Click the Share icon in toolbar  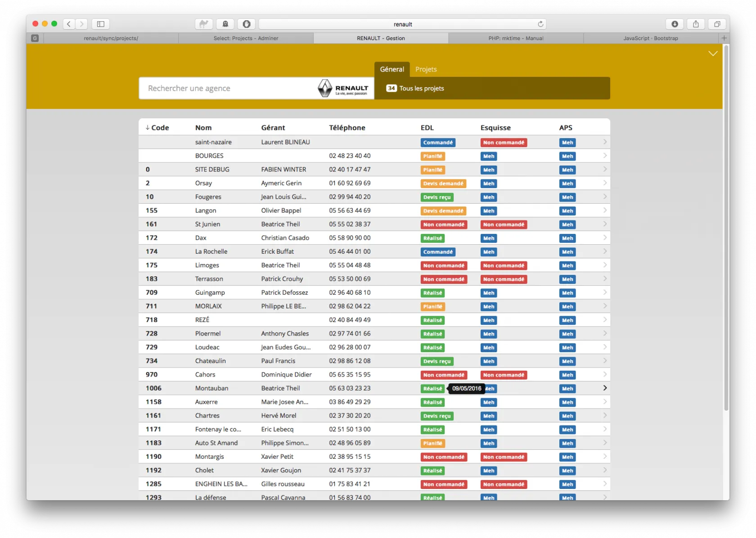[x=696, y=24]
